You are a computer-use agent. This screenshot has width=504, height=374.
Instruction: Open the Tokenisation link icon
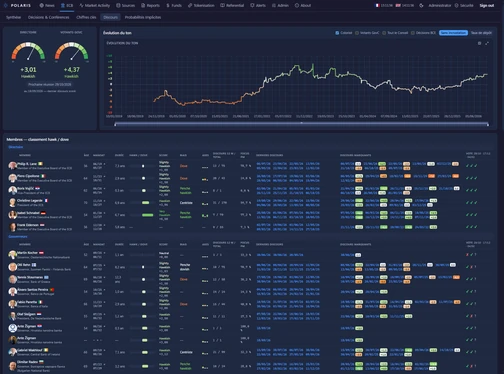click(x=190, y=5)
